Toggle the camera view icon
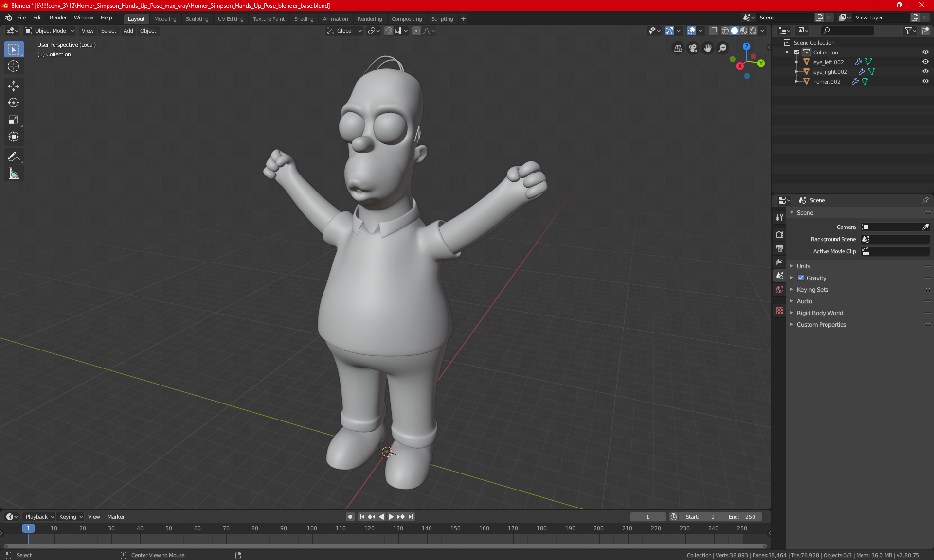Screen dimensions: 934x560 point(693,48)
